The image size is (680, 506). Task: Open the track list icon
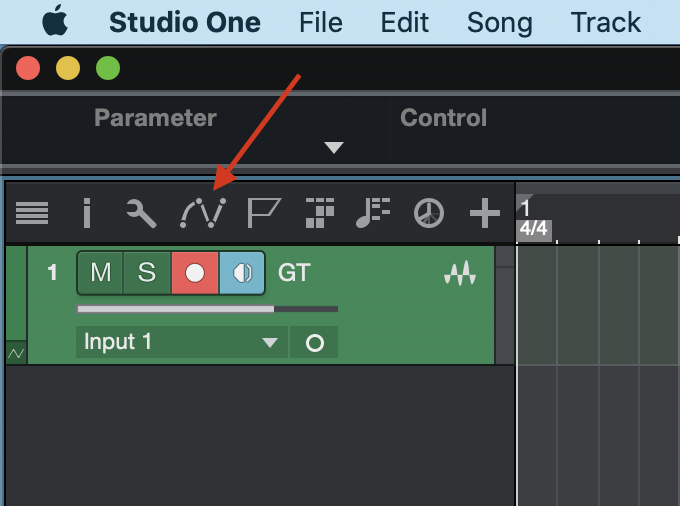tap(32, 213)
